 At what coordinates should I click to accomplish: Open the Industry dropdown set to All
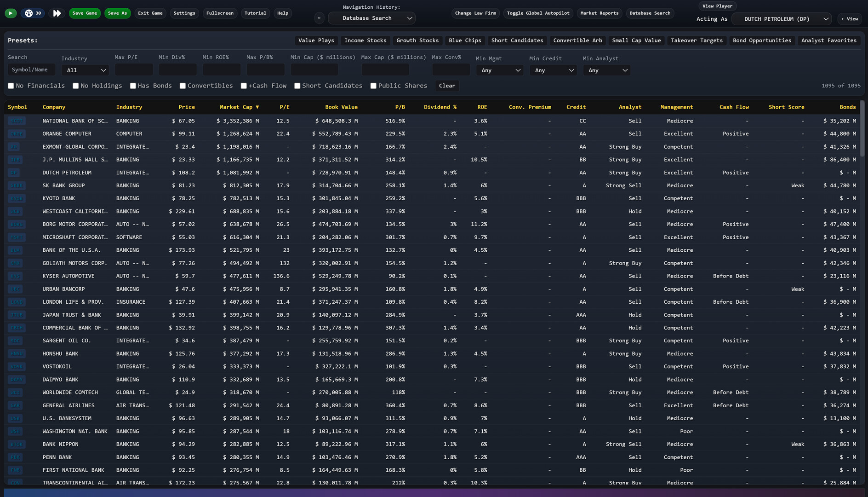pyautogui.click(x=85, y=70)
